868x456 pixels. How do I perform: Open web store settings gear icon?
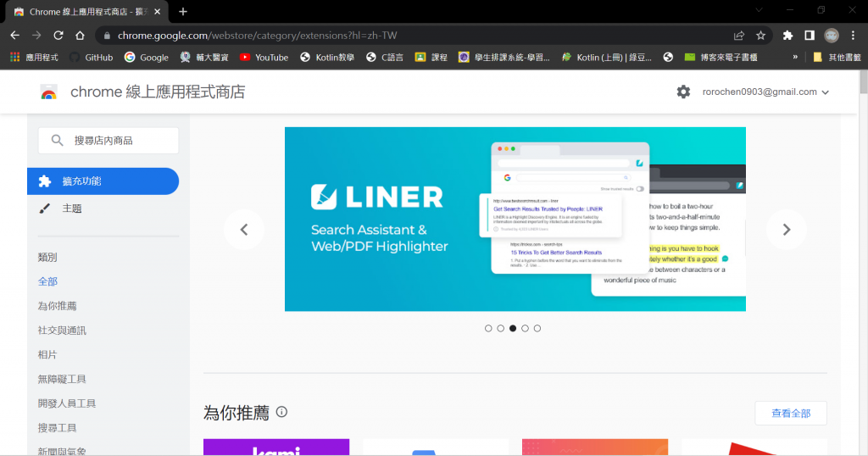(x=684, y=92)
